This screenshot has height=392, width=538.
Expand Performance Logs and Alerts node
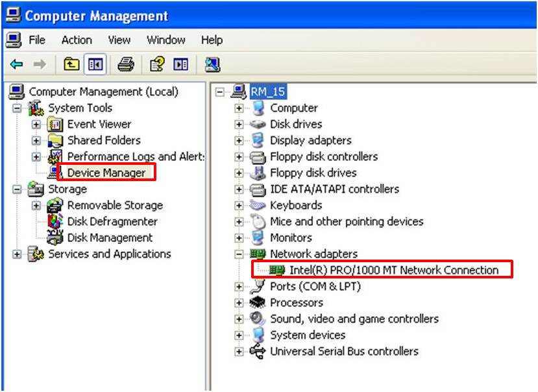[x=36, y=157]
